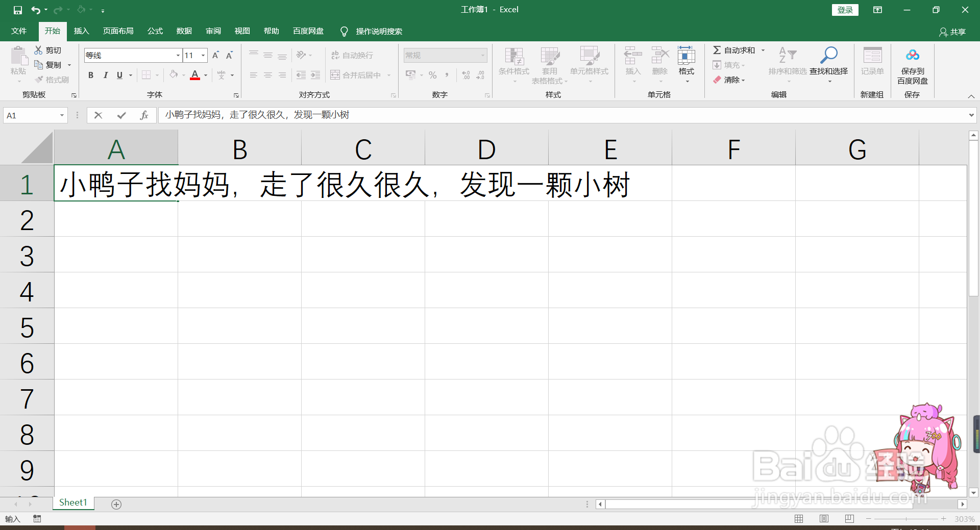Toggle underline formatting
This screenshot has height=530, width=980.
coord(118,75)
